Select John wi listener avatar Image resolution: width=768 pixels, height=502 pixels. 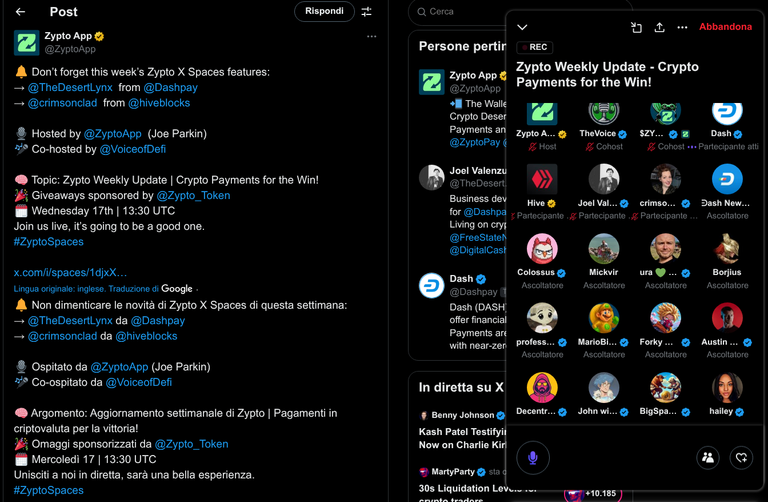(603, 387)
